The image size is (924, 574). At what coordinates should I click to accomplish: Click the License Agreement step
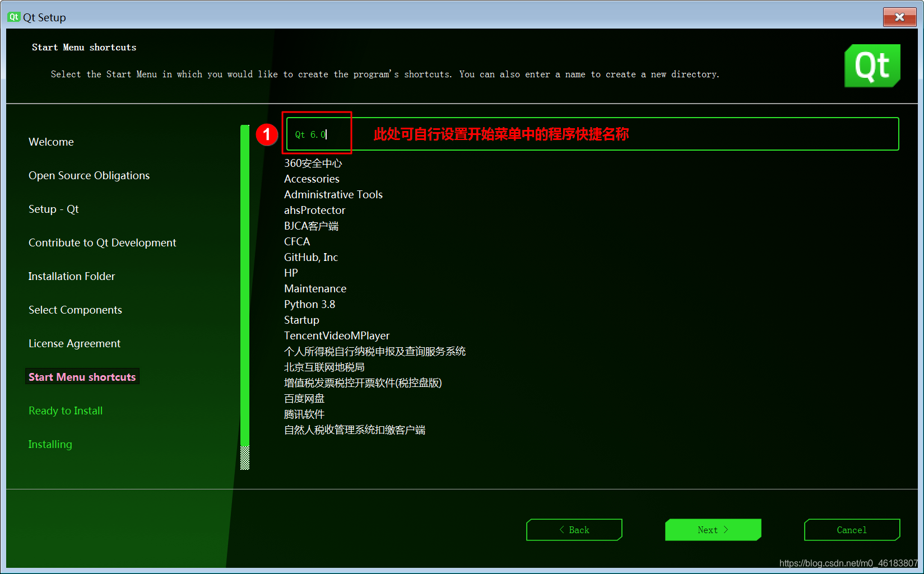[x=75, y=343]
